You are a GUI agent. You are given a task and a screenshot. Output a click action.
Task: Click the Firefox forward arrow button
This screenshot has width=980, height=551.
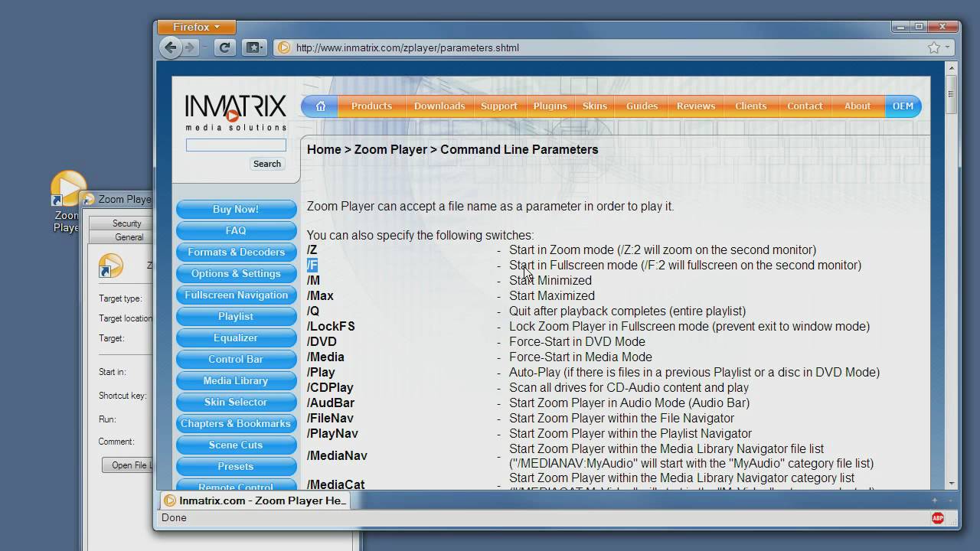(x=189, y=47)
